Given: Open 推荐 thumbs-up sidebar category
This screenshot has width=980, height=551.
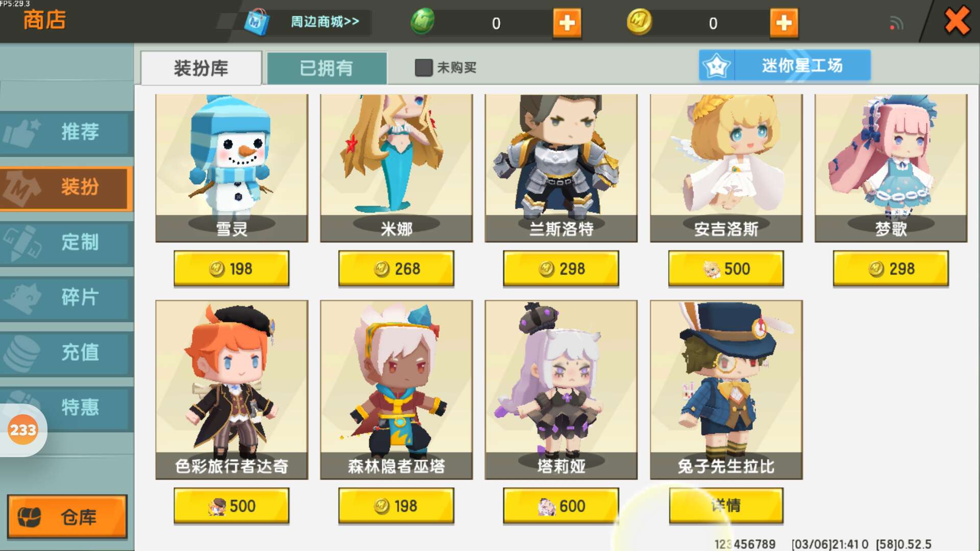Looking at the screenshot, I should tap(66, 132).
